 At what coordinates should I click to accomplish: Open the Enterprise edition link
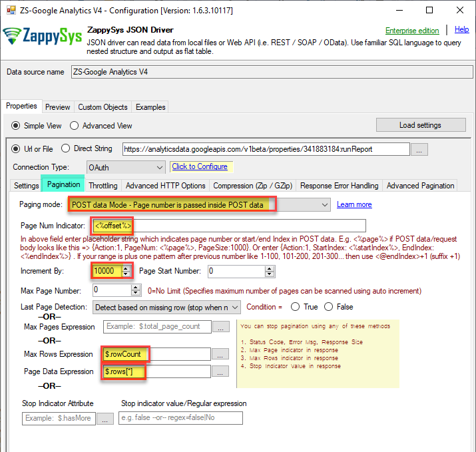[x=412, y=31]
